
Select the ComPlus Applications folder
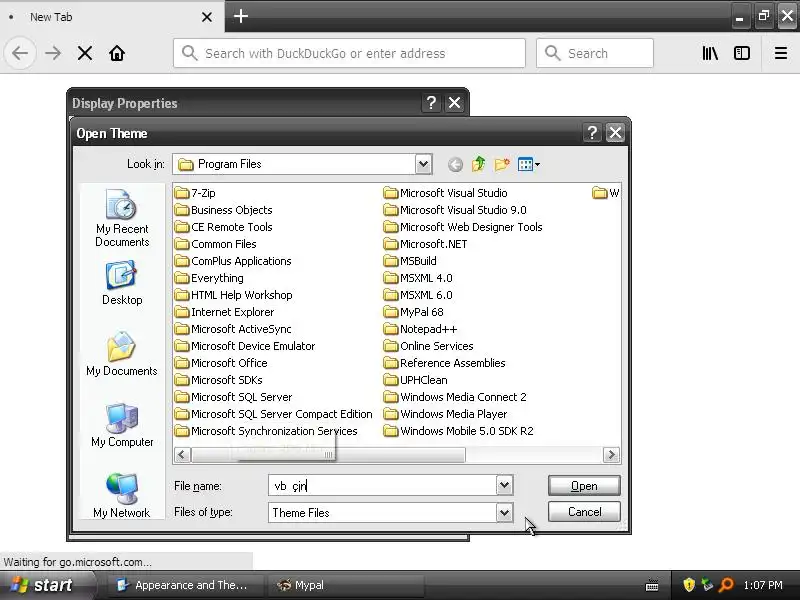point(233,261)
